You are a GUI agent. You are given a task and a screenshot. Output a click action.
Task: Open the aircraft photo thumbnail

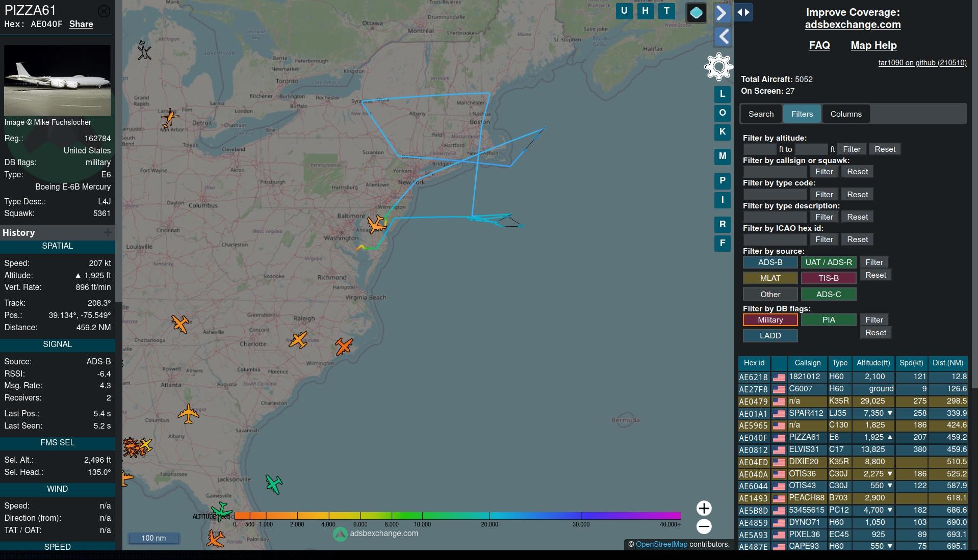[x=57, y=81]
